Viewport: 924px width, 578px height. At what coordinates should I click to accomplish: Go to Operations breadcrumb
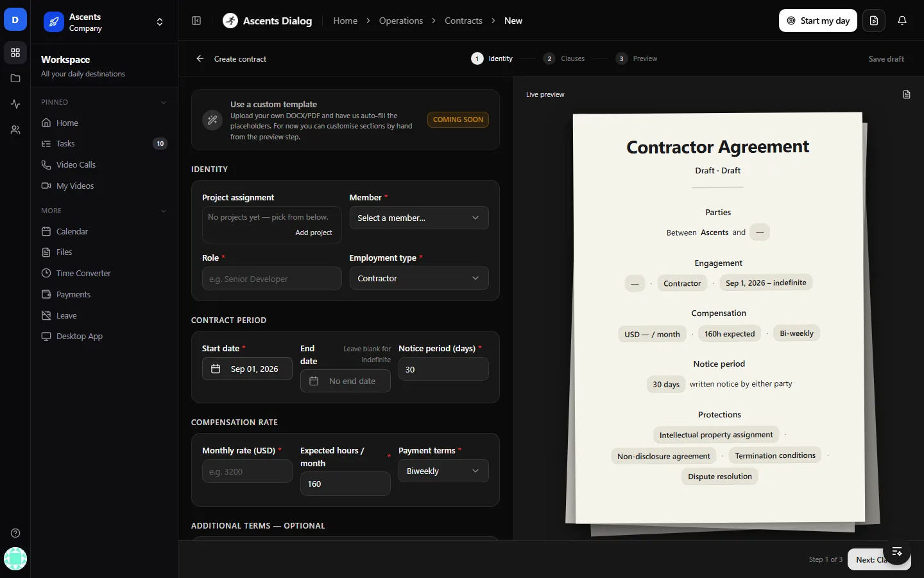coord(401,21)
